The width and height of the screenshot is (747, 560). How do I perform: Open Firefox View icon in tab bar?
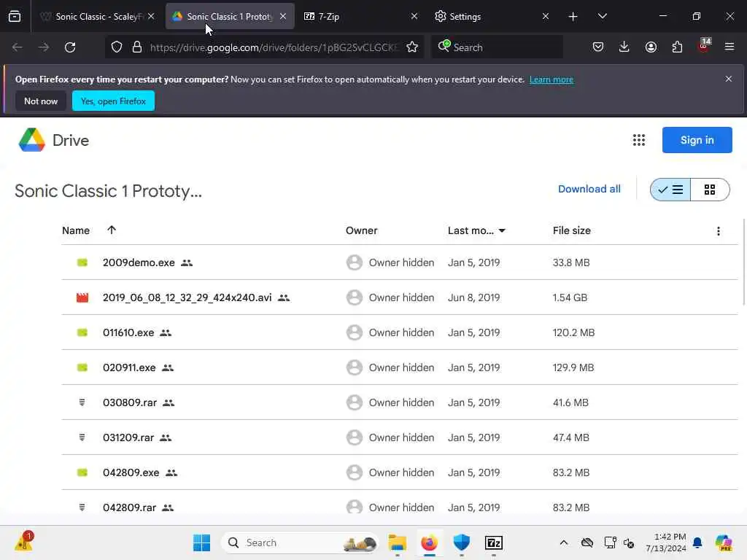pos(15,16)
